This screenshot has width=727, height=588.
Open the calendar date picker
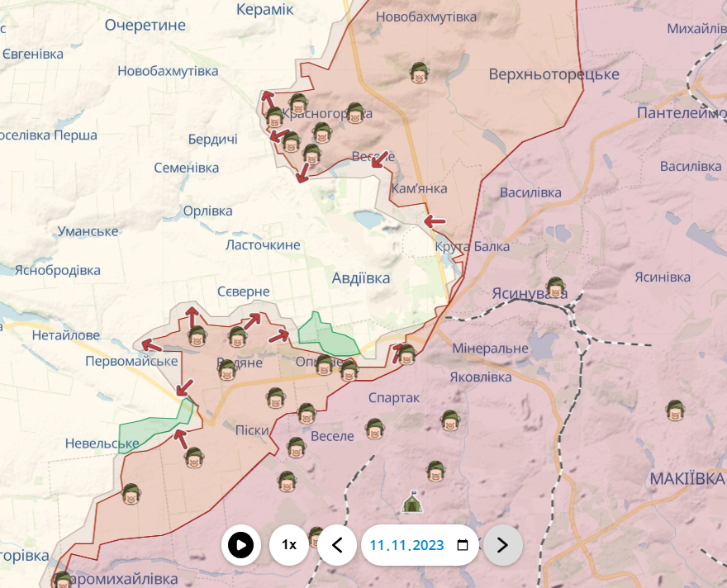coord(463,545)
